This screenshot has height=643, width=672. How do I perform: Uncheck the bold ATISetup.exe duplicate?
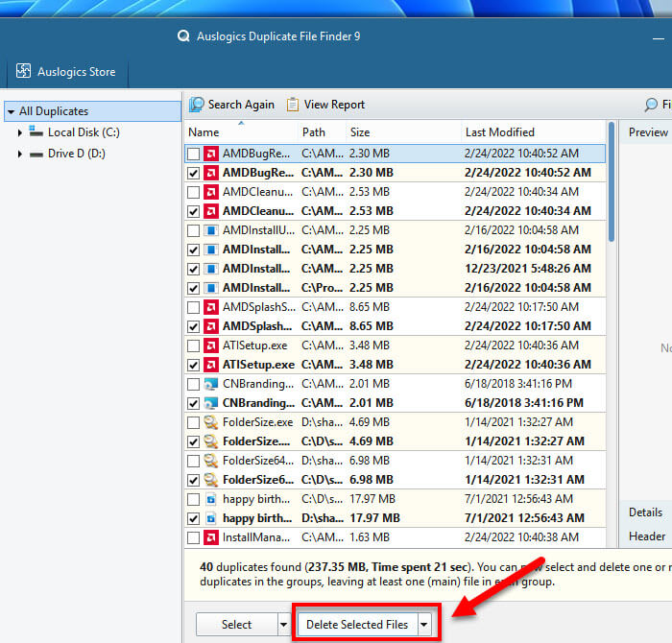[x=193, y=365]
